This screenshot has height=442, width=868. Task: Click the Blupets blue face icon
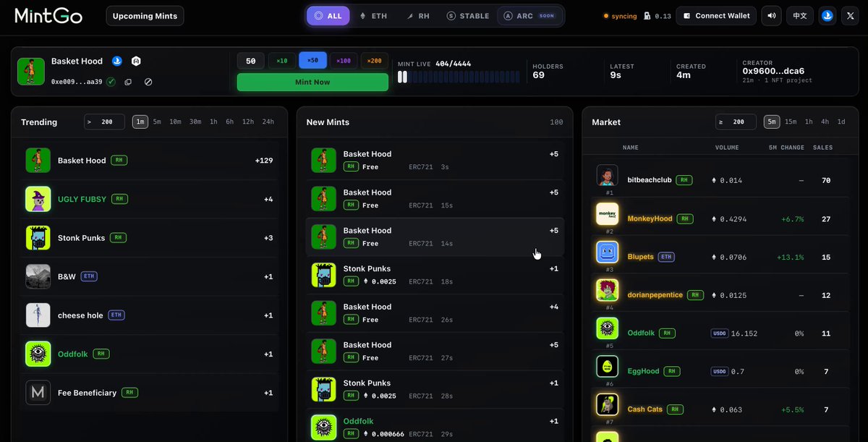click(x=608, y=252)
